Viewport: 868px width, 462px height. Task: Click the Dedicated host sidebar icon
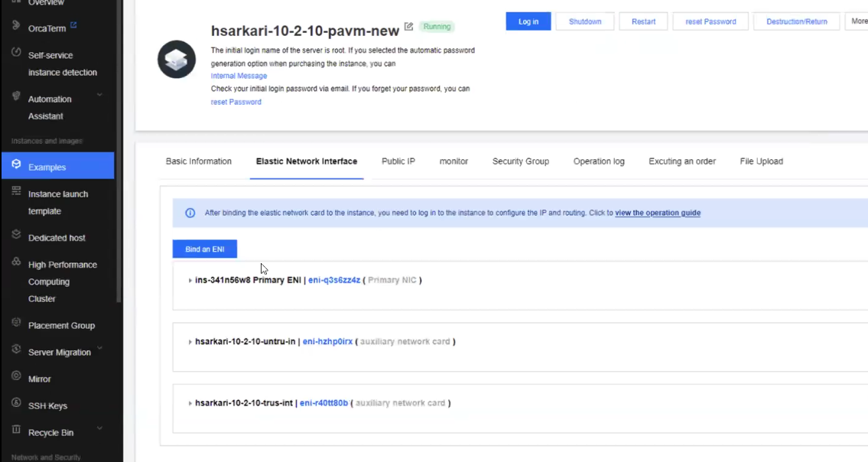click(x=16, y=236)
